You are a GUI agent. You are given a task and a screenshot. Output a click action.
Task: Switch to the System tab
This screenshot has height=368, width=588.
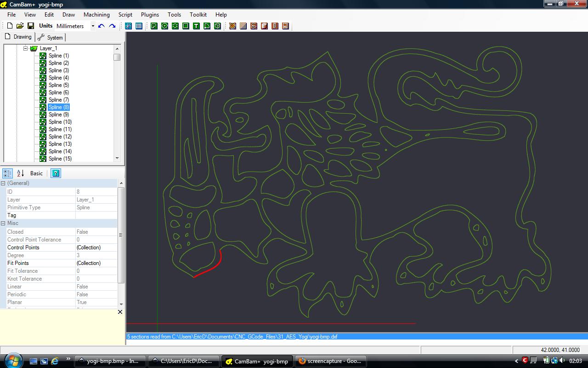click(51, 37)
